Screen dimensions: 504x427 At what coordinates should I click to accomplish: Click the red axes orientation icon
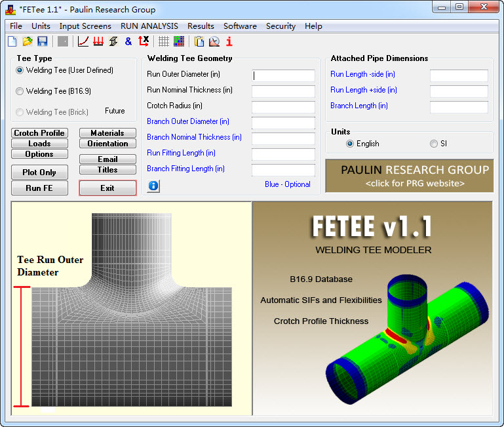144,41
